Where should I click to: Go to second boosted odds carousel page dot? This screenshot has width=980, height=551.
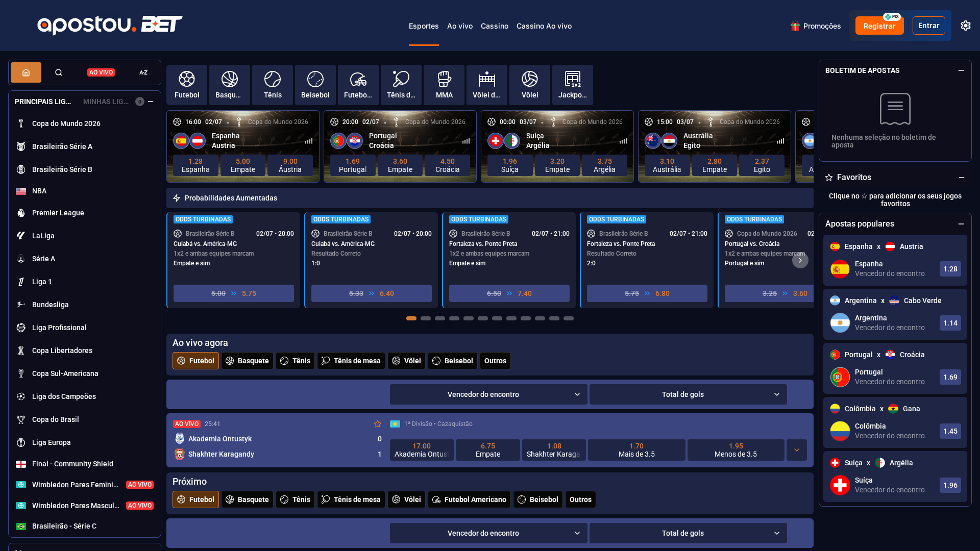coord(426,318)
